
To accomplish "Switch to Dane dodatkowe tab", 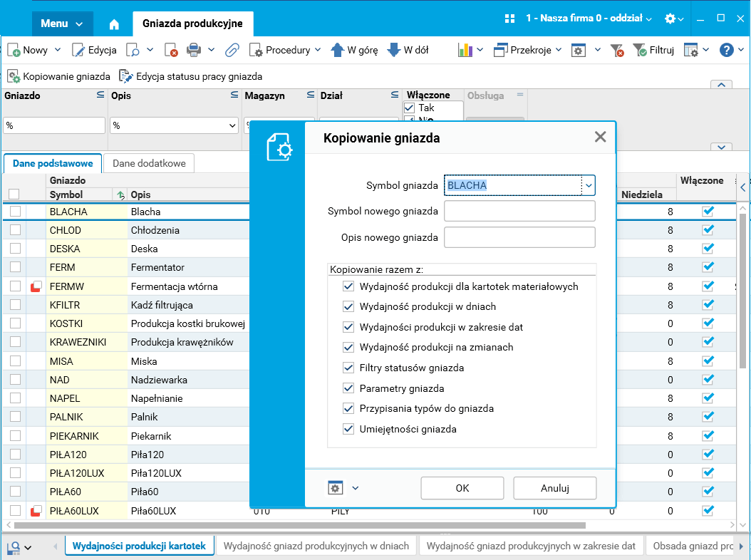I will (x=149, y=163).
